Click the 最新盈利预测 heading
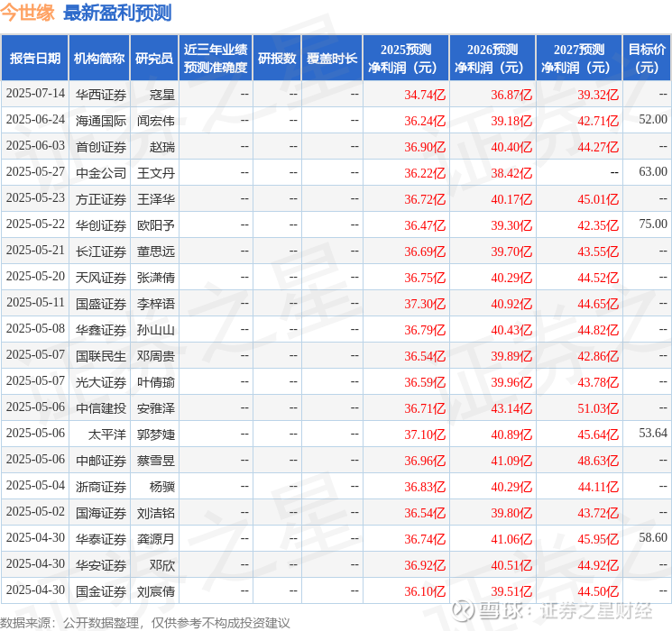The image size is (672, 631). pos(117,13)
